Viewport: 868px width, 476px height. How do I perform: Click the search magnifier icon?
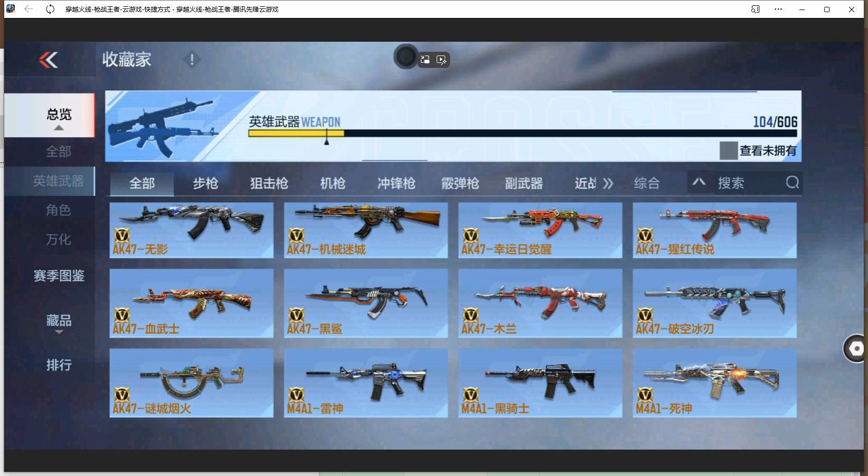point(792,183)
